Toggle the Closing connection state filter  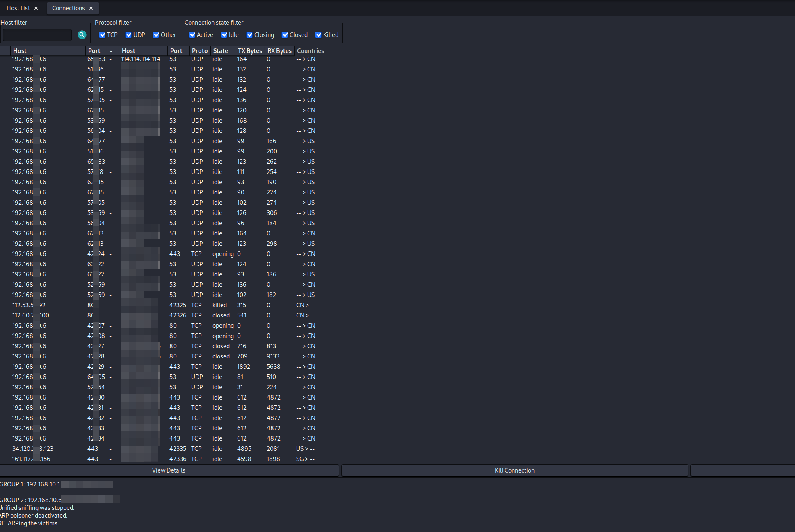pos(249,35)
